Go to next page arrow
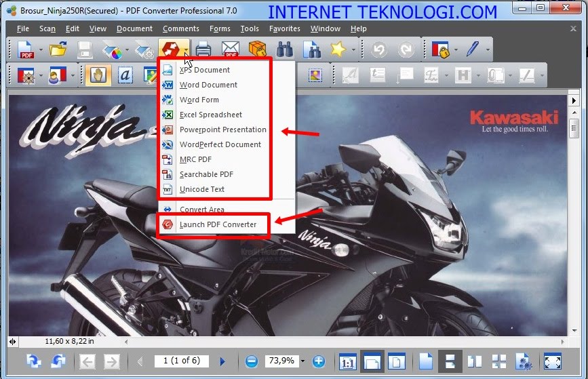588x379 pixels. click(222, 361)
